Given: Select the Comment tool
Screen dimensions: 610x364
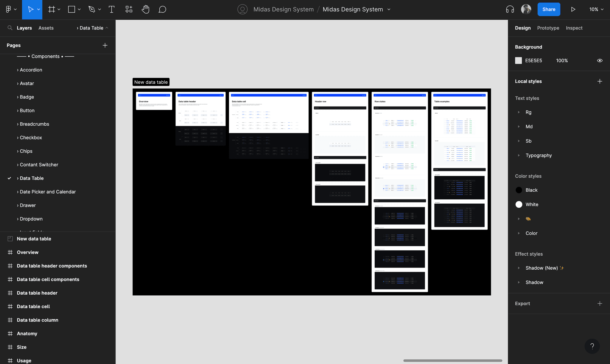Looking at the screenshot, I should coord(162,10).
